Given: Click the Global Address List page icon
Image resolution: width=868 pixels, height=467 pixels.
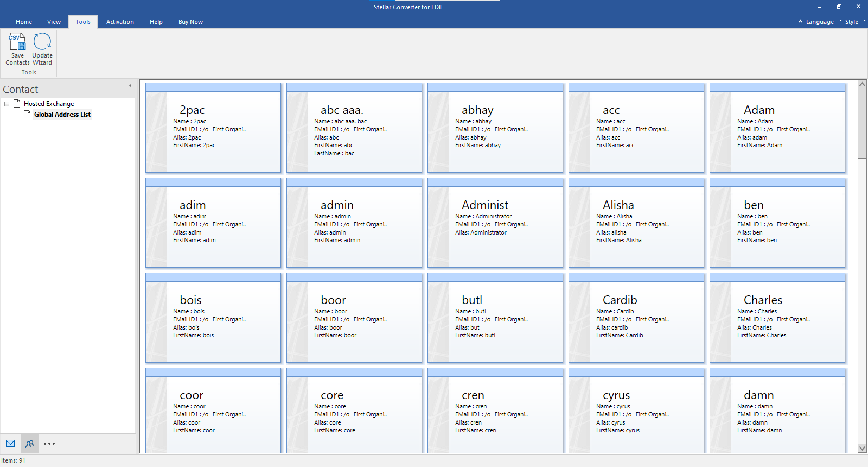Looking at the screenshot, I should click(27, 114).
